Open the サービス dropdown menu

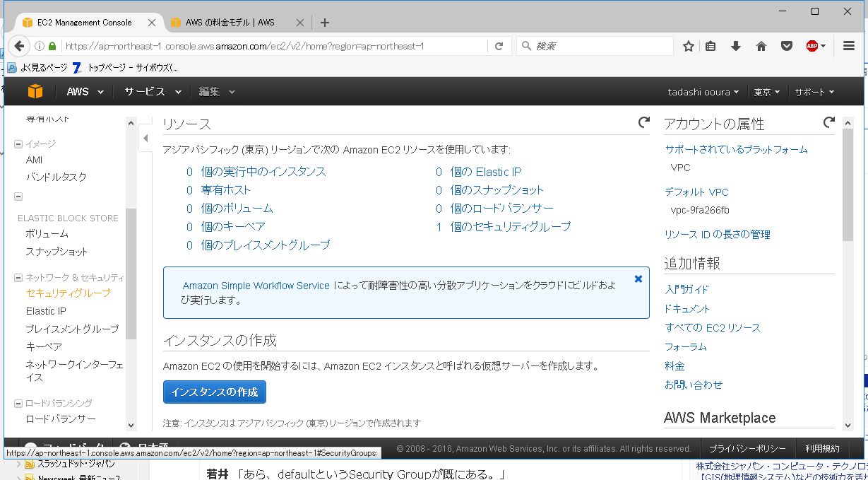[x=153, y=92]
